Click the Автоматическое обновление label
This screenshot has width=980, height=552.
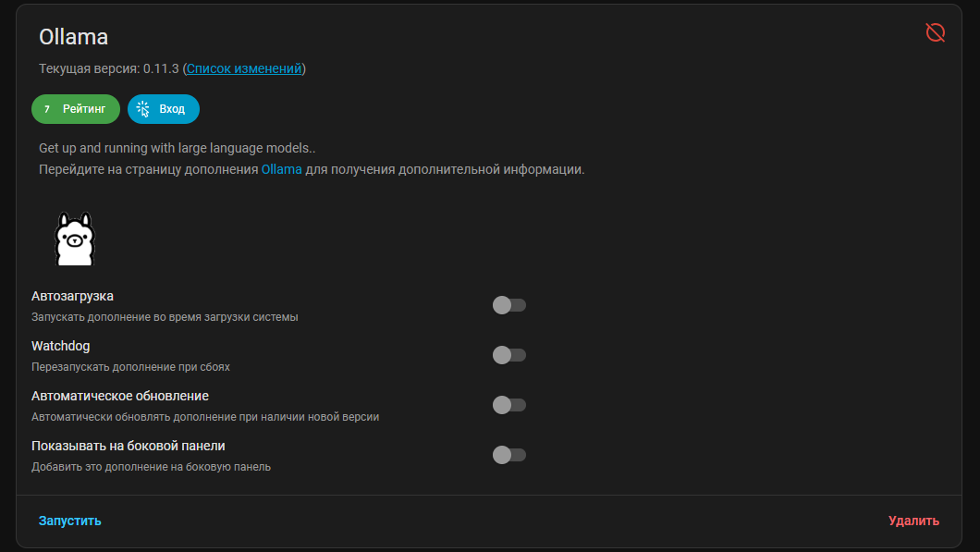120,397
